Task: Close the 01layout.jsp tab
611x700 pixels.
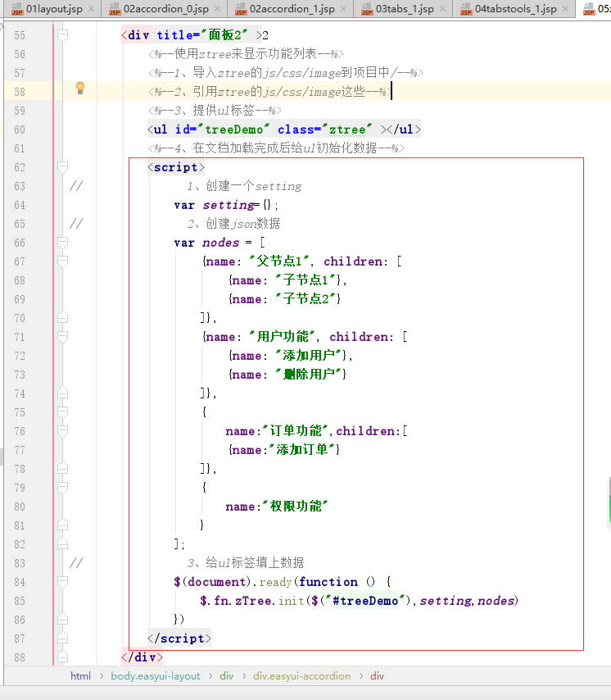Action: (92, 9)
